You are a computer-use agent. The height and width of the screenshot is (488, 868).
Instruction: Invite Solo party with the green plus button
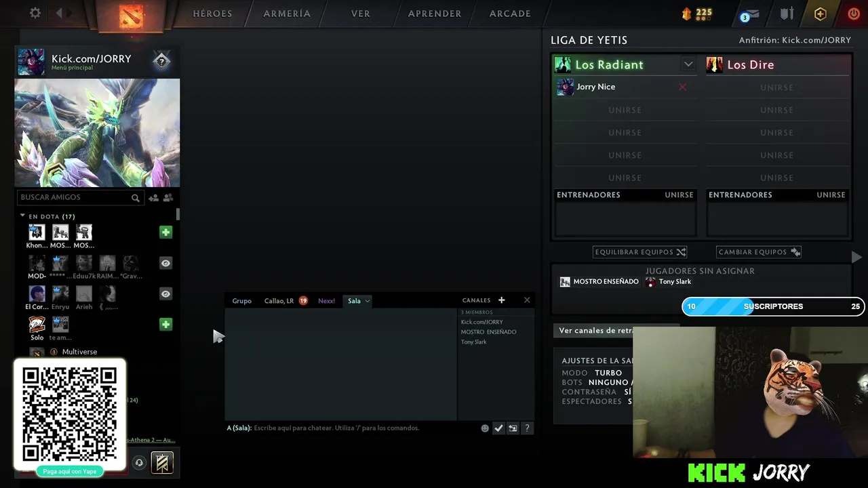point(165,325)
